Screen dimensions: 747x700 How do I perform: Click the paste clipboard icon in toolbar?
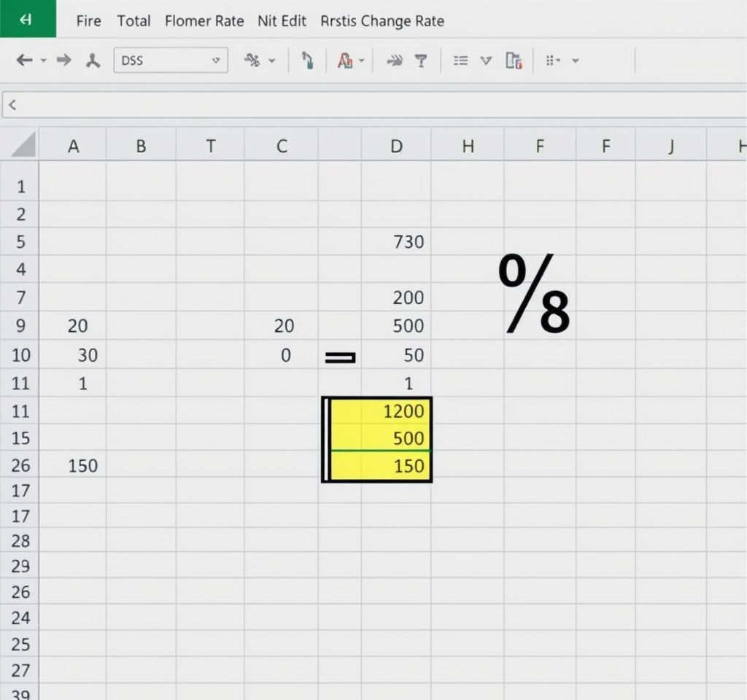click(x=514, y=61)
